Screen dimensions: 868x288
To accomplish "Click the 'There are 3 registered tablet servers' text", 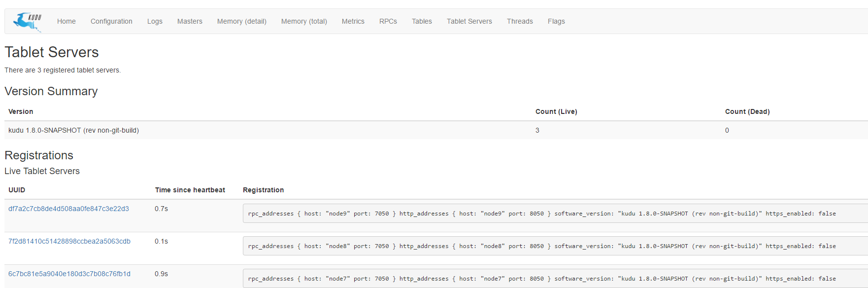I will (x=63, y=70).
